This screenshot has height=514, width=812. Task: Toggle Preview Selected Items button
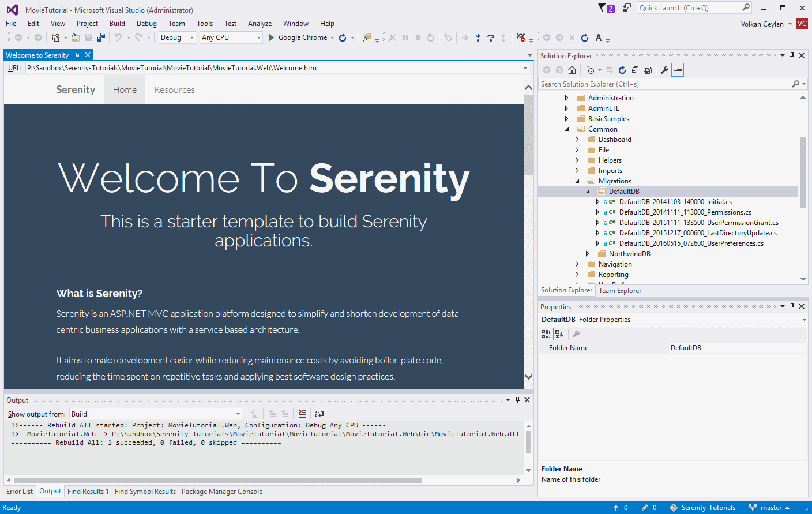pos(678,70)
